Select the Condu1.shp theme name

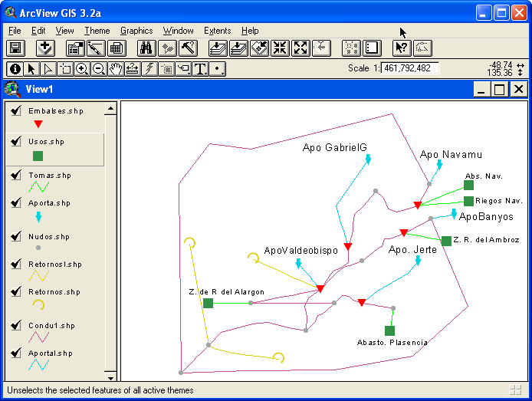point(51,325)
